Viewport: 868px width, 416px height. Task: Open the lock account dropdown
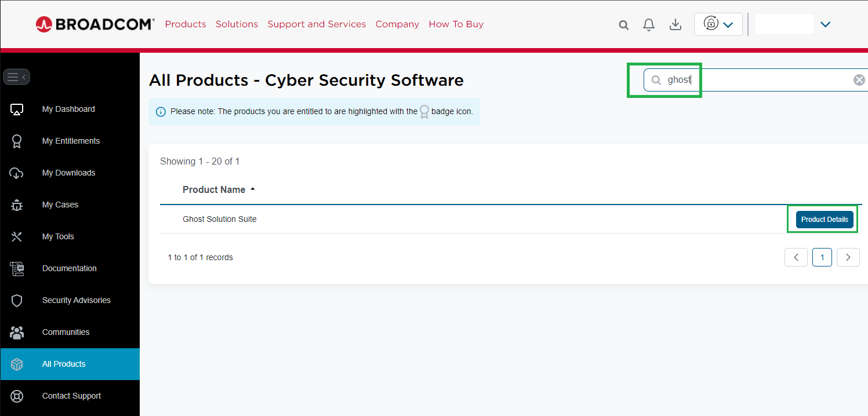718,24
